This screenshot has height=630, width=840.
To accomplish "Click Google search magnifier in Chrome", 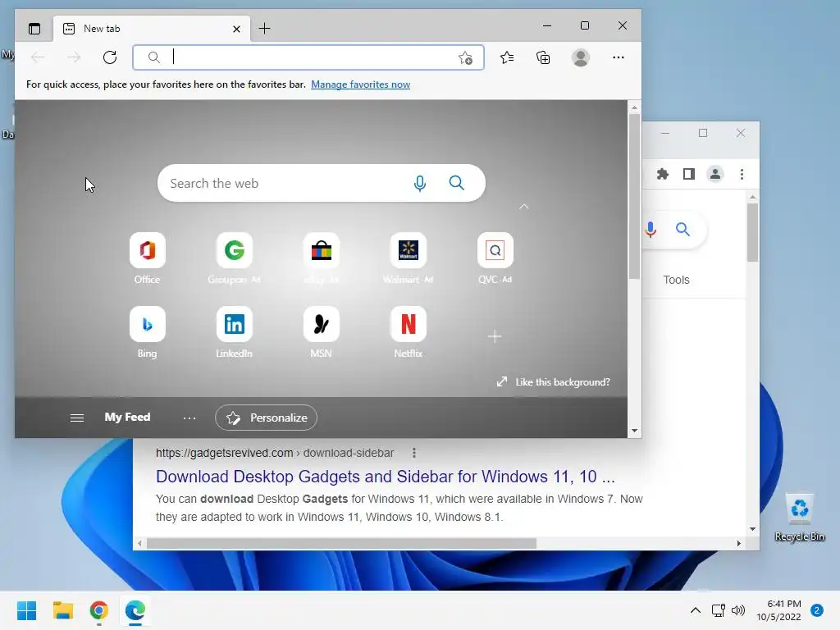I will pyautogui.click(x=682, y=230).
